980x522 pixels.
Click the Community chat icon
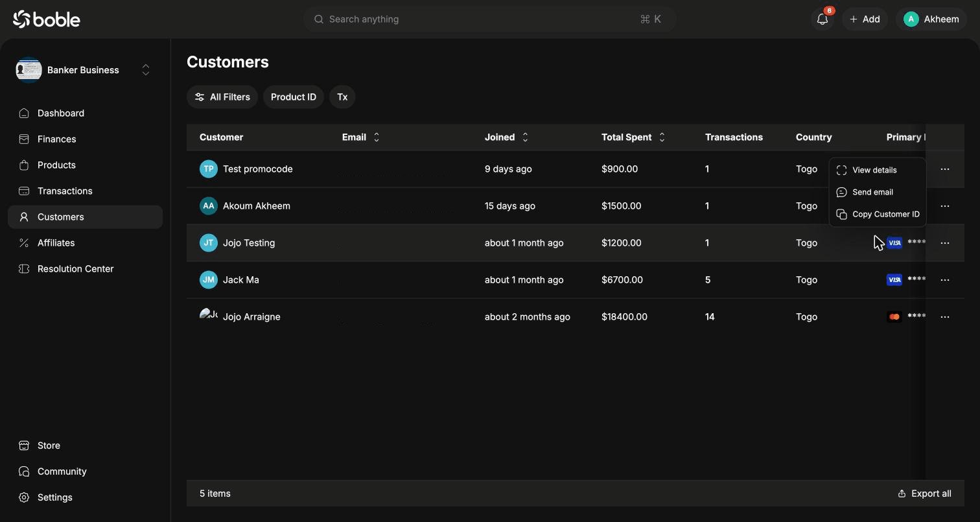(24, 471)
